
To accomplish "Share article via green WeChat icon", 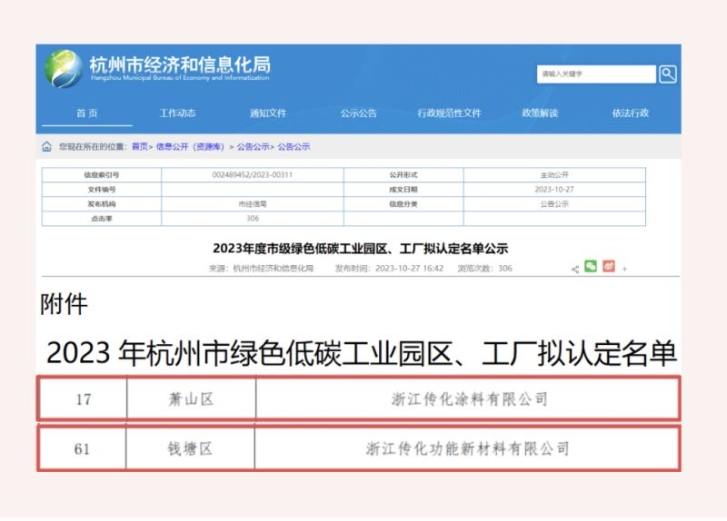I will [591, 267].
